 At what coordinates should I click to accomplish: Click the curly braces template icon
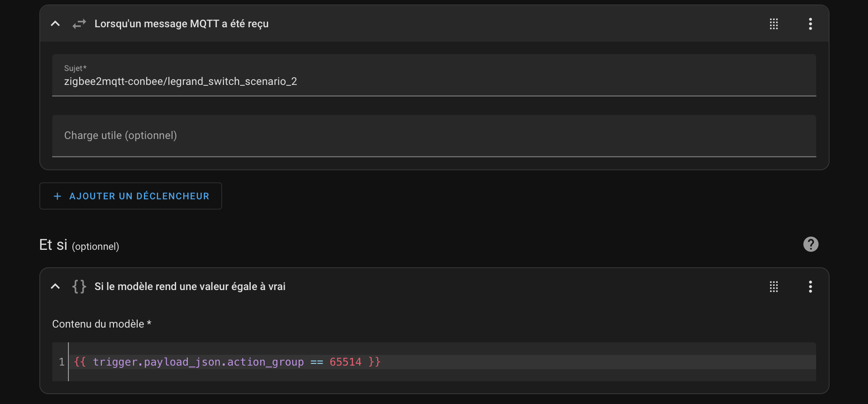click(x=79, y=286)
